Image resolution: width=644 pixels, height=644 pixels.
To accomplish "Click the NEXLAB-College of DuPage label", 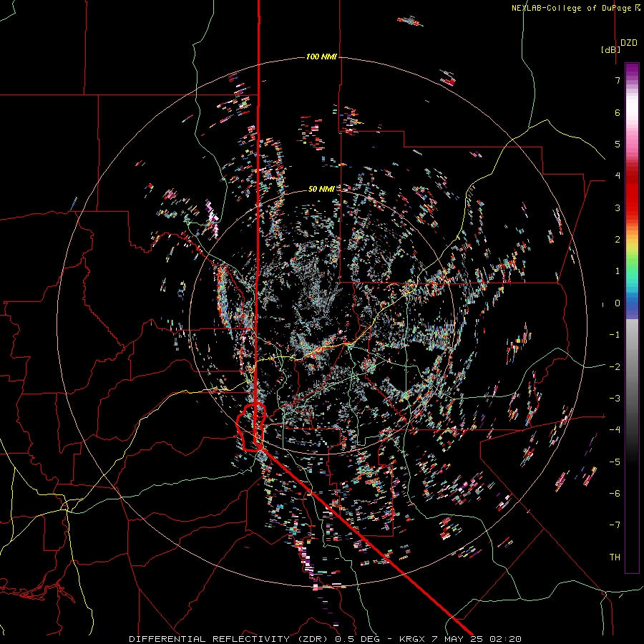I will click(x=572, y=8).
